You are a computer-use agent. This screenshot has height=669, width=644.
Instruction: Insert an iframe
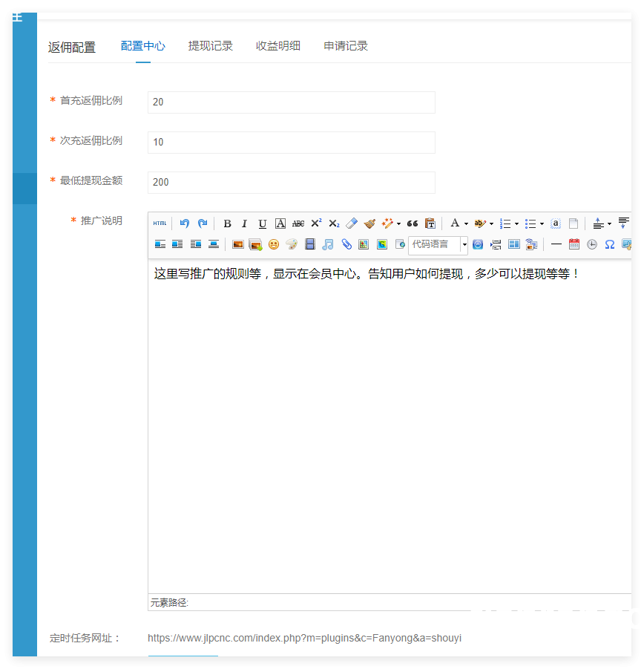coord(400,244)
